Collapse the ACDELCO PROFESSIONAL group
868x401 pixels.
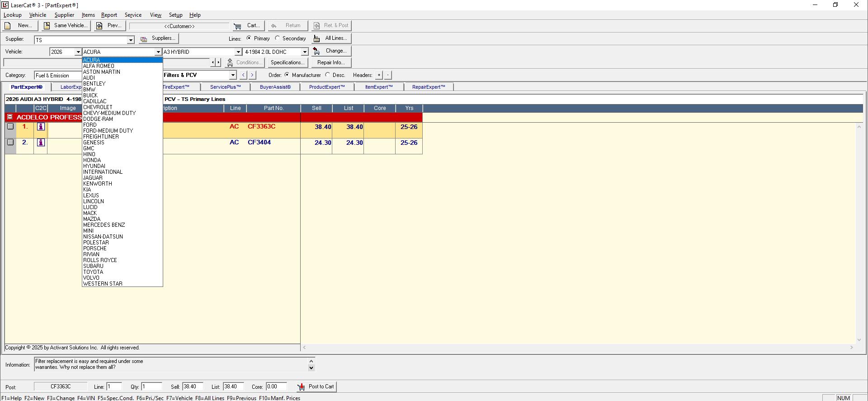[x=10, y=117]
